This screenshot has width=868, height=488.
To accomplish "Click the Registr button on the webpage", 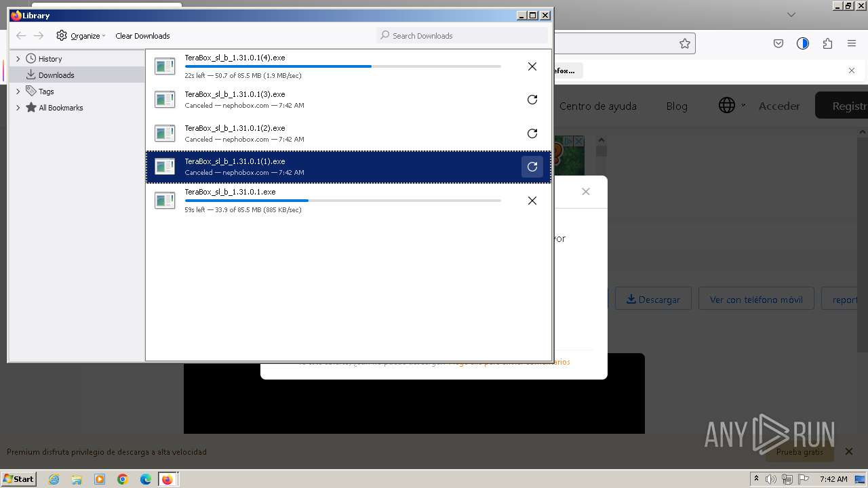I will point(841,106).
